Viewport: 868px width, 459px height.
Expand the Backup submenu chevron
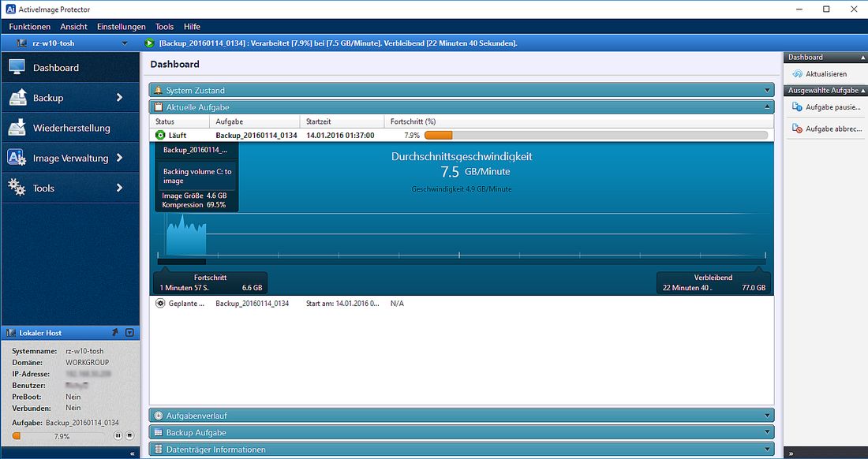point(119,97)
